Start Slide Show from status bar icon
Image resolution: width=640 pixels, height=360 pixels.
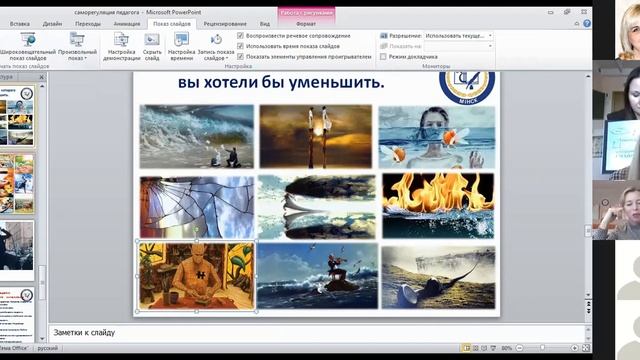coord(493,348)
